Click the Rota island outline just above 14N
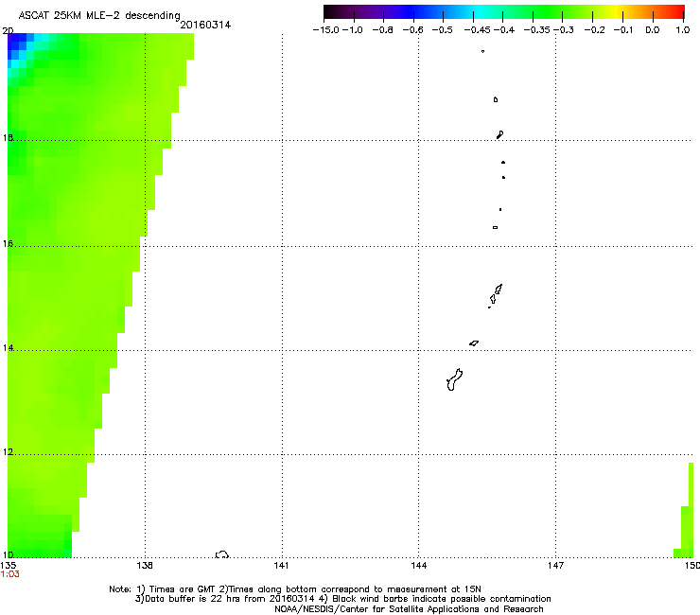The width and height of the screenshot is (700, 615). tap(474, 343)
